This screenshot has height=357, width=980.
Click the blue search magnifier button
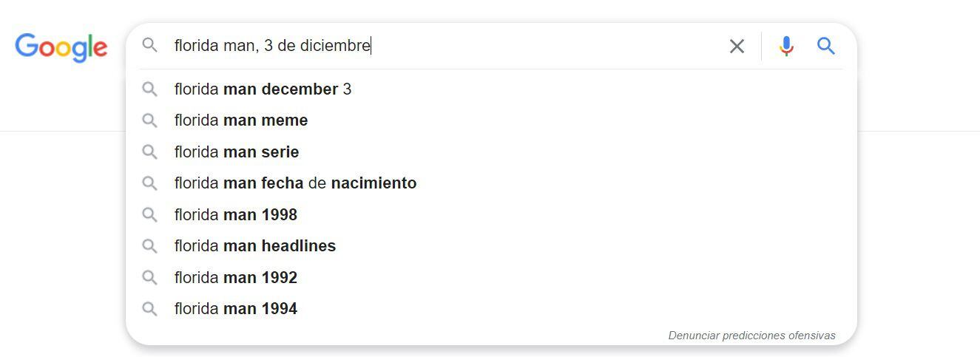(x=826, y=47)
